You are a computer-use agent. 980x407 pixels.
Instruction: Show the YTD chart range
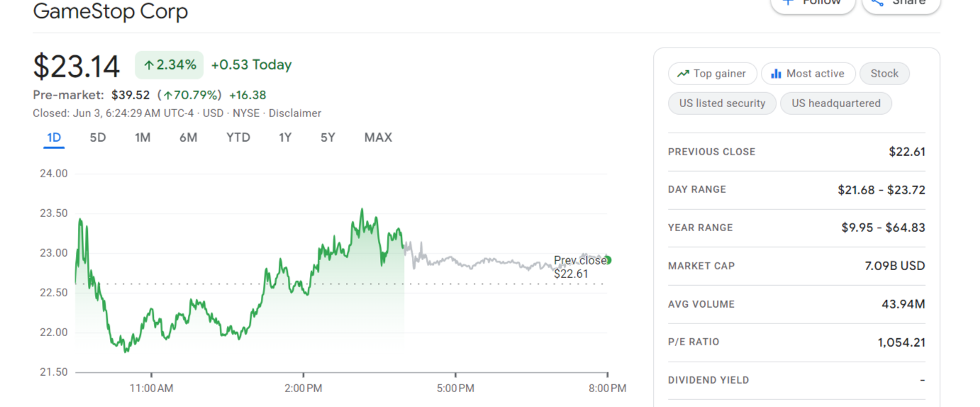click(238, 138)
